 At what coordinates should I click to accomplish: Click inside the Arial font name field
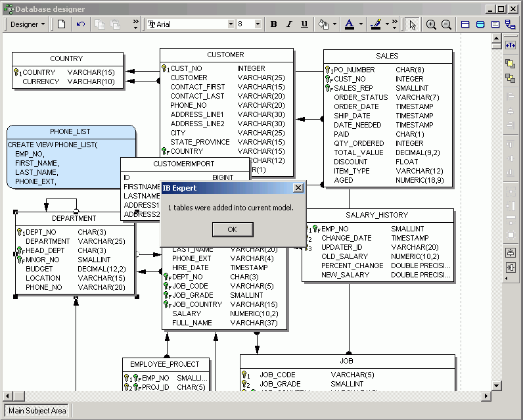click(x=188, y=24)
